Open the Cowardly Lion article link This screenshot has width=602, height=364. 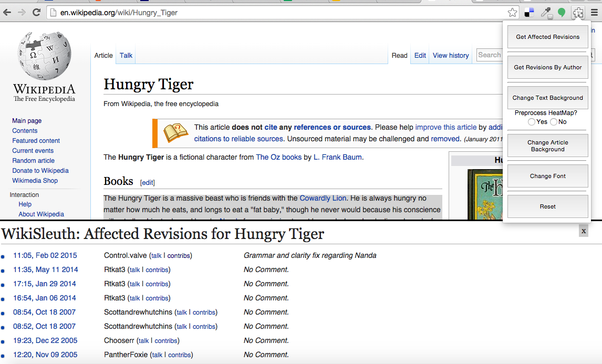tap(321, 198)
